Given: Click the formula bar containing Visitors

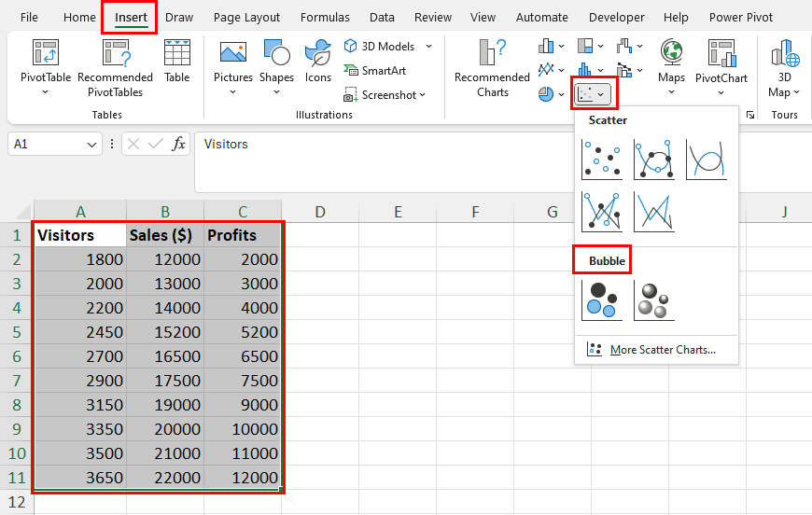Looking at the screenshot, I should pyautogui.click(x=384, y=162).
